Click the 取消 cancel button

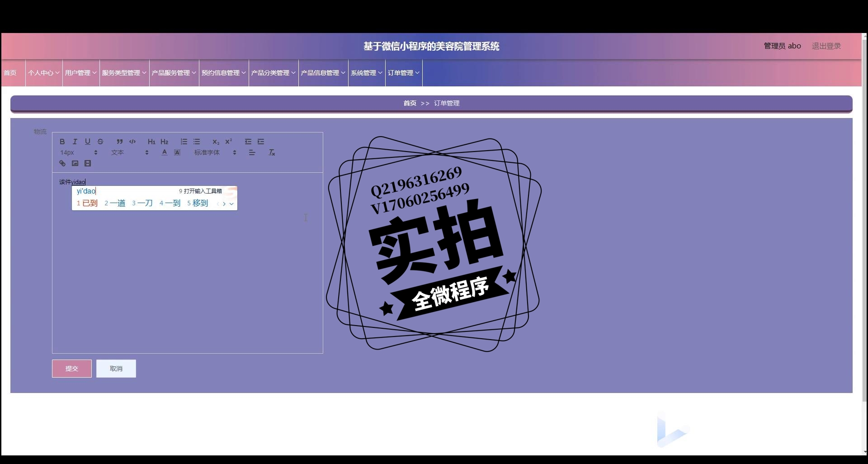pyautogui.click(x=116, y=369)
